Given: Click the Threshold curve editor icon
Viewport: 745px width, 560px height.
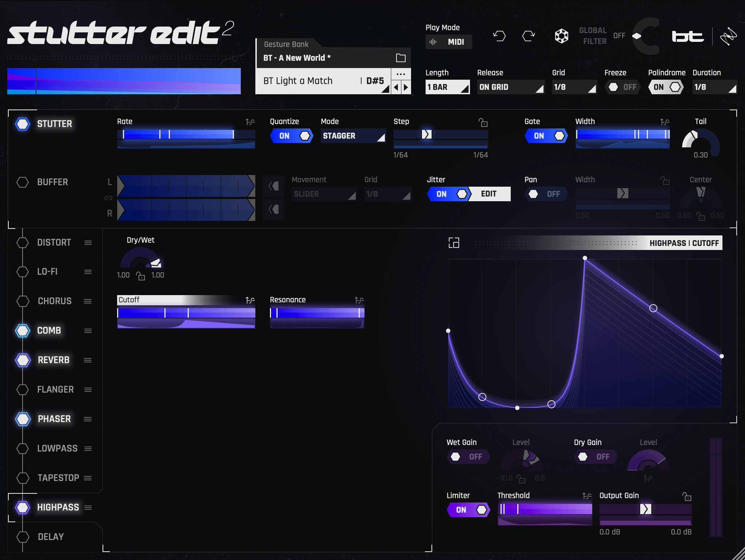Looking at the screenshot, I should coord(587,496).
